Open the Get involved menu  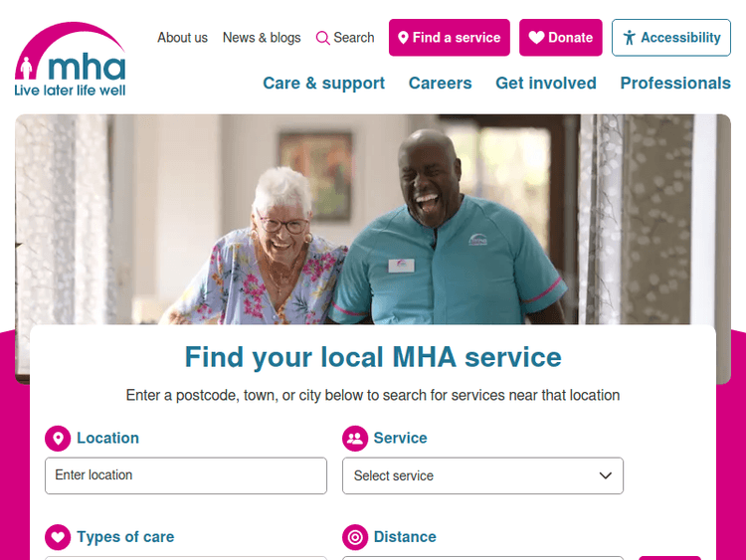click(546, 83)
